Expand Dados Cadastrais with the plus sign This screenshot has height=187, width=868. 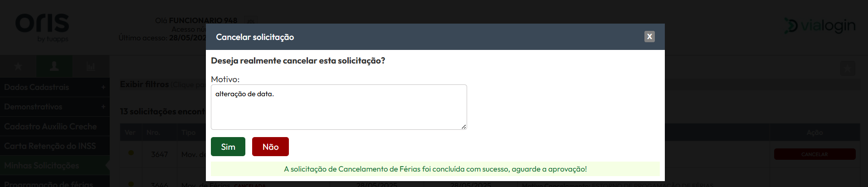point(103,87)
